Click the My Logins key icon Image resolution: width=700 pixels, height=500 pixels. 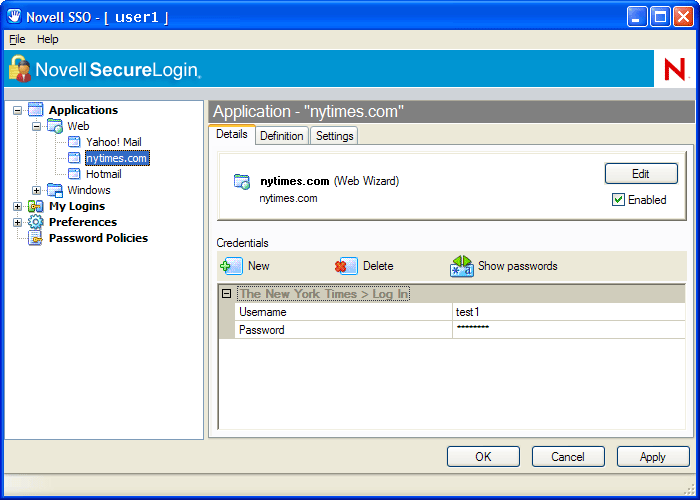(x=35, y=206)
